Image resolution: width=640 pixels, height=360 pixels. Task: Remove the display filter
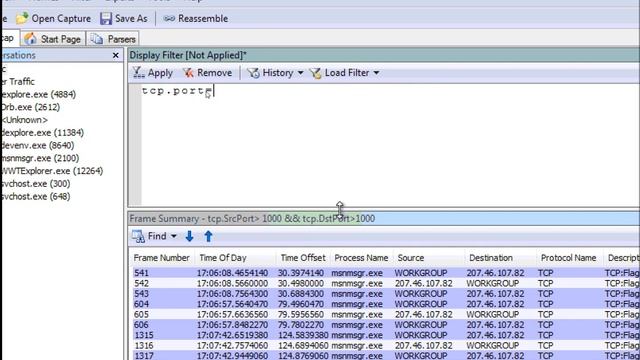point(207,73)
